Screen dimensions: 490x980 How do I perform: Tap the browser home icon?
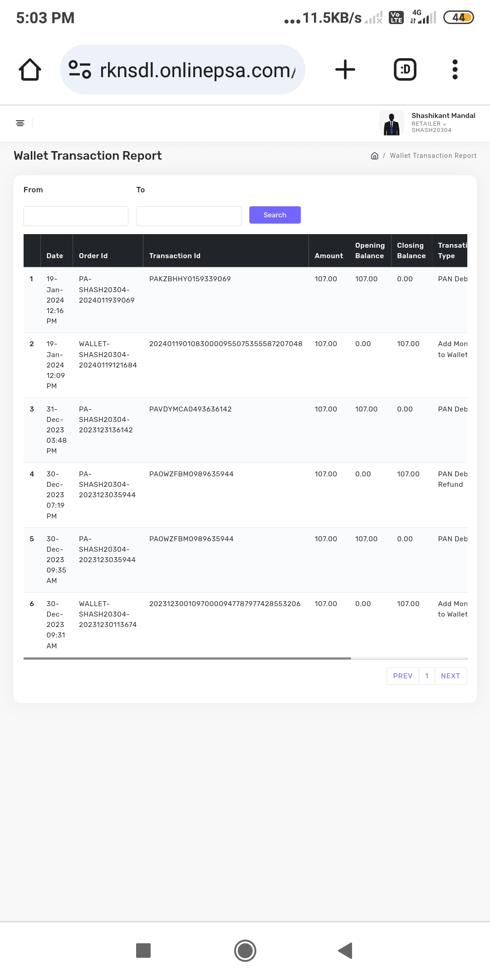coord(30,70)
